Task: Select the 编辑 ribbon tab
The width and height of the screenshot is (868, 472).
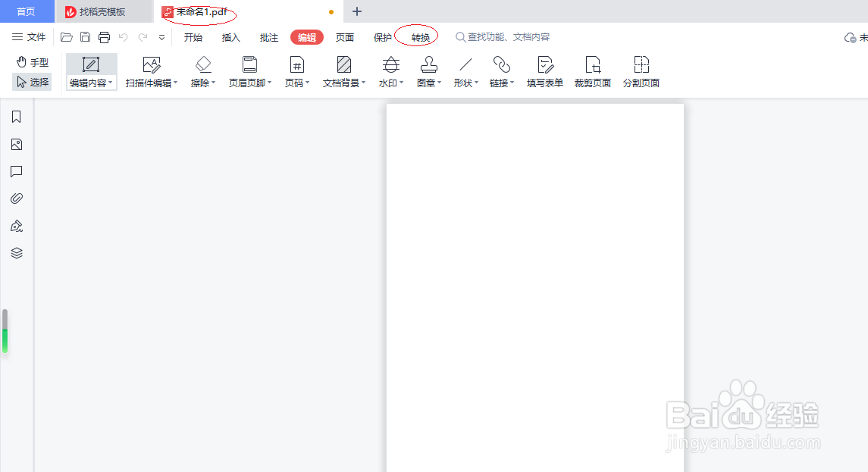Action: (307, 37)
